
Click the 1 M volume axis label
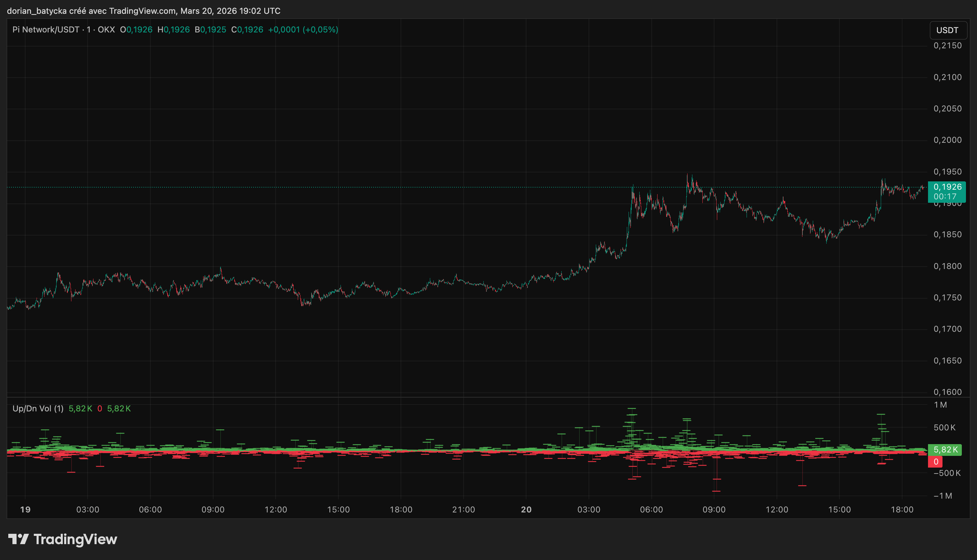click(940, 405)
